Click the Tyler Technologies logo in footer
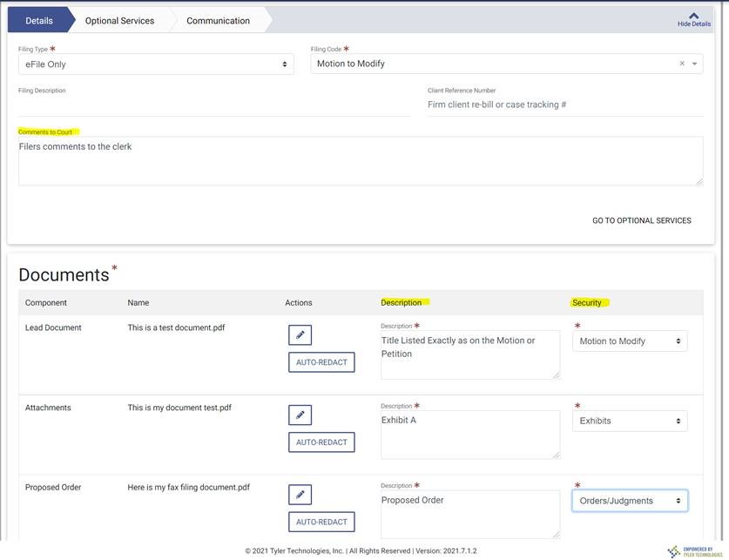 coord(693,551)
